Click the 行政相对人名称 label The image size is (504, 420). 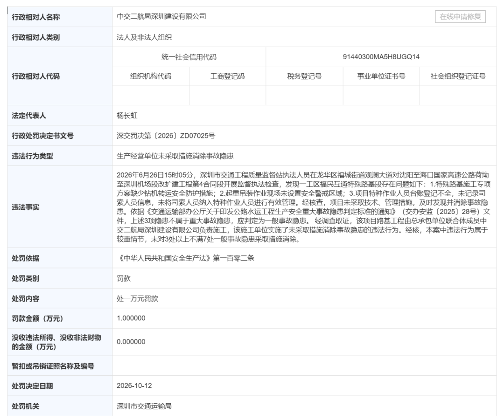[x=35, y=17]
